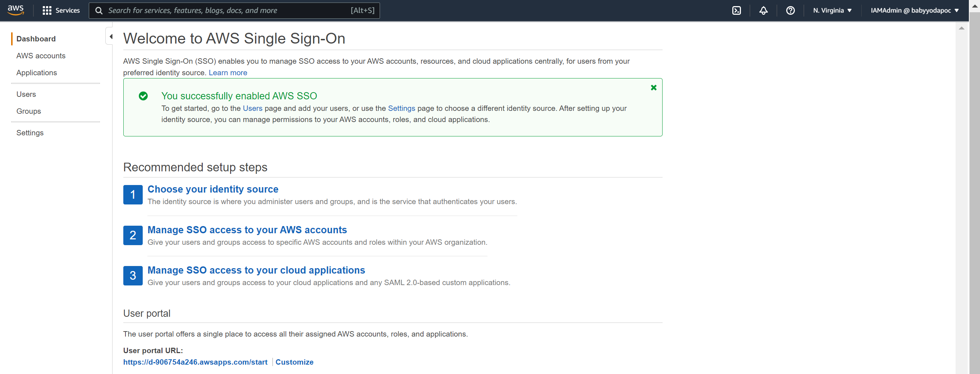The width and height of the screenshot is (980, 374).
Task: Open the N. Virginia region dropdown
Action: (832, 10)
